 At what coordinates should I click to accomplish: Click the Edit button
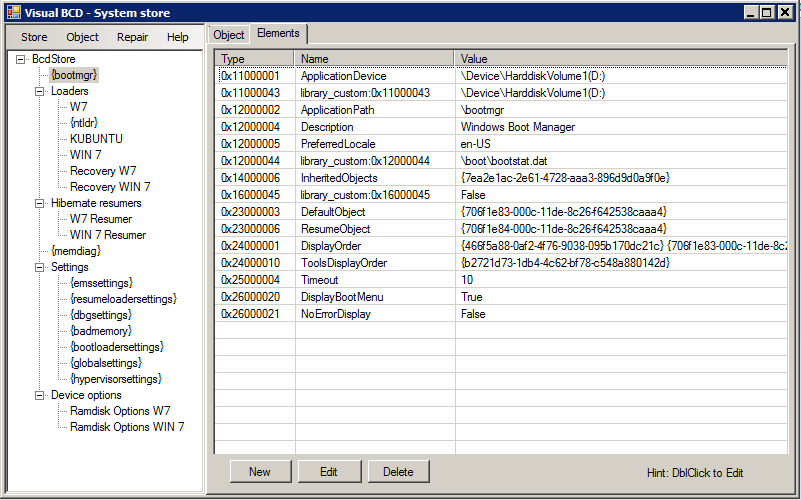pyautogui.click(x=329, y=471)
